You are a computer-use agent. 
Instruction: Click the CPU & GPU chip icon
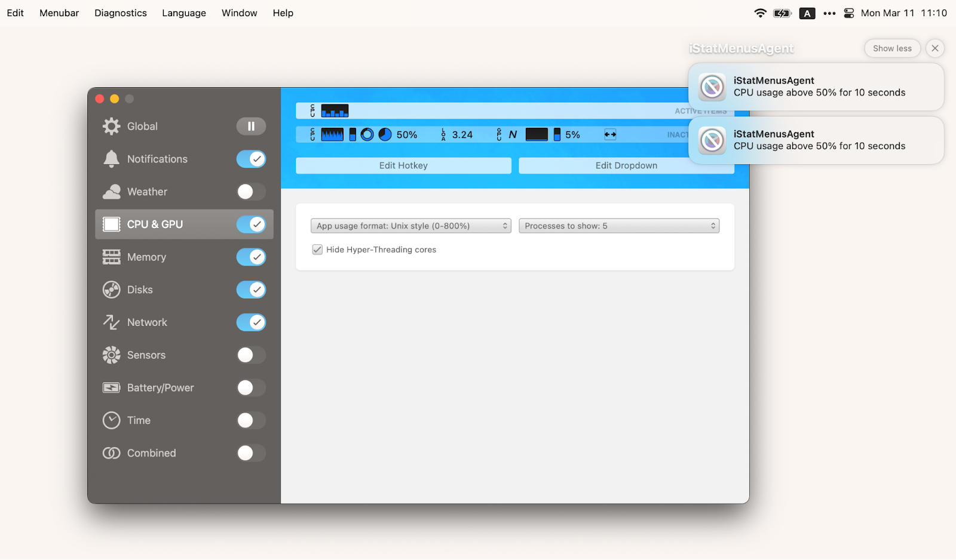click(111, 224)
